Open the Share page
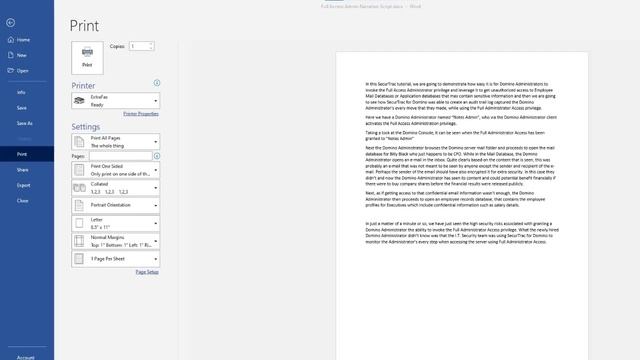Screen dimensions: 640x360 click(22, 170)
